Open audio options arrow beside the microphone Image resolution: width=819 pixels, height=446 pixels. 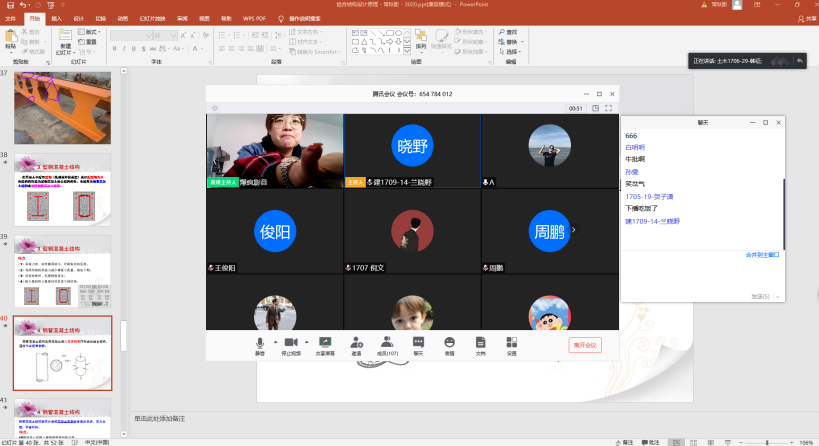point(275,343)
